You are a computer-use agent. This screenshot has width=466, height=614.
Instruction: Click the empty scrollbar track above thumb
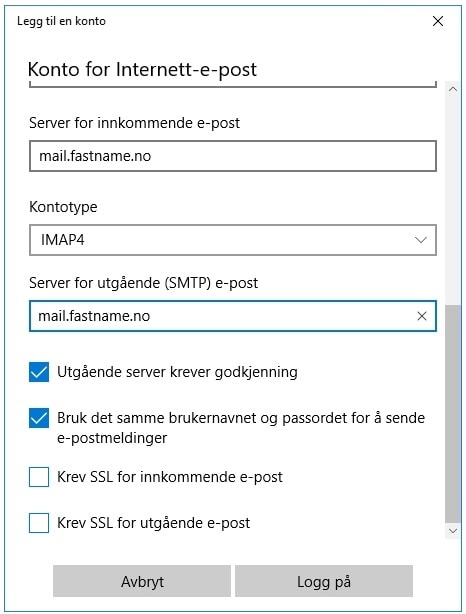coord(453,201)
